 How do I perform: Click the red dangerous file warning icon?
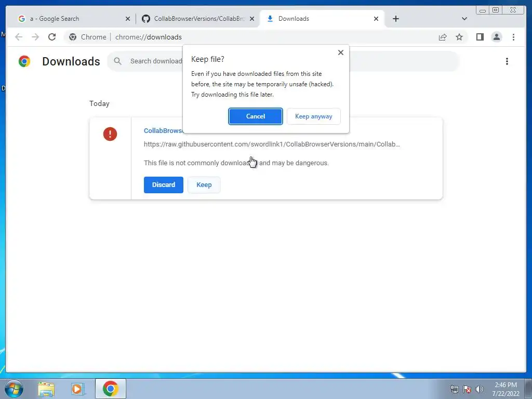(x=110, y=134)
